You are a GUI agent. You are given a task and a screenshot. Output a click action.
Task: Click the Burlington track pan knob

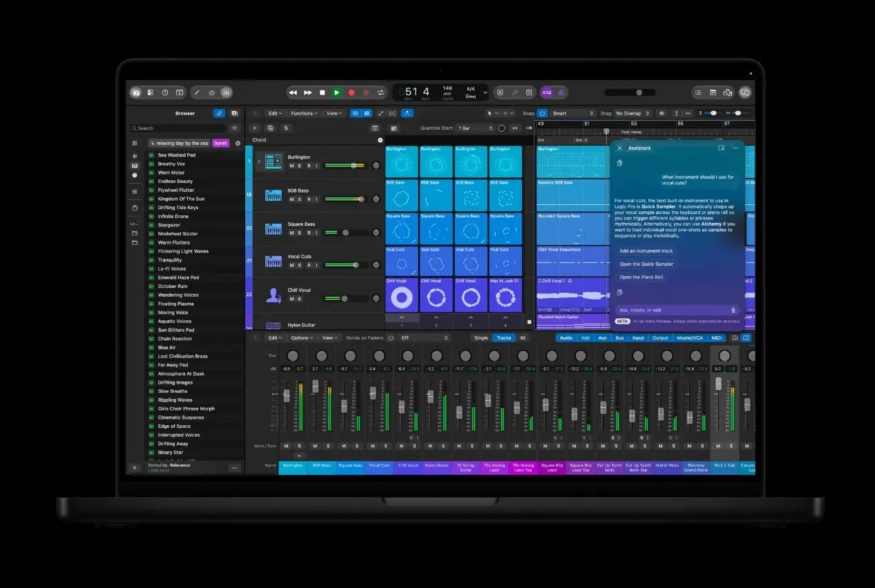376,166
